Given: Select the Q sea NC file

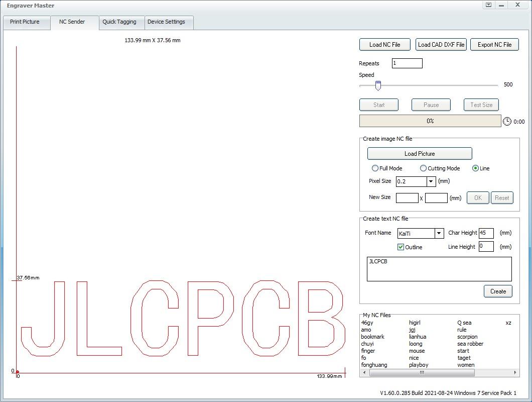Looking at the screenshot, I should coord(464,323).
